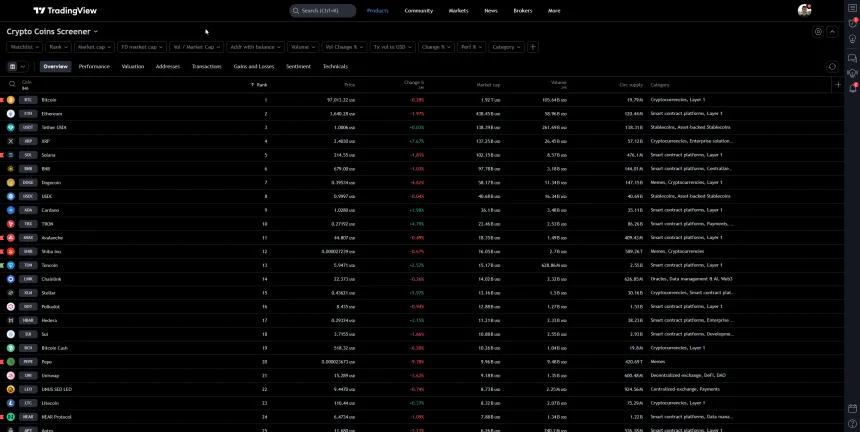This screenshot has height=432, width=860.
Task: Toggle the flag on the Pepe row
Action: point(2,361)
